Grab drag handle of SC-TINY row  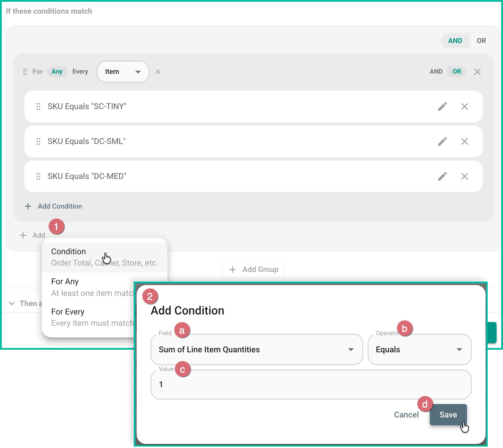coord(38,106)
